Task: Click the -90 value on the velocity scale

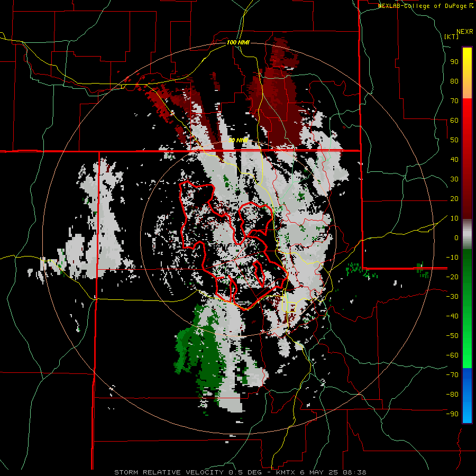Action: (452, 414)
